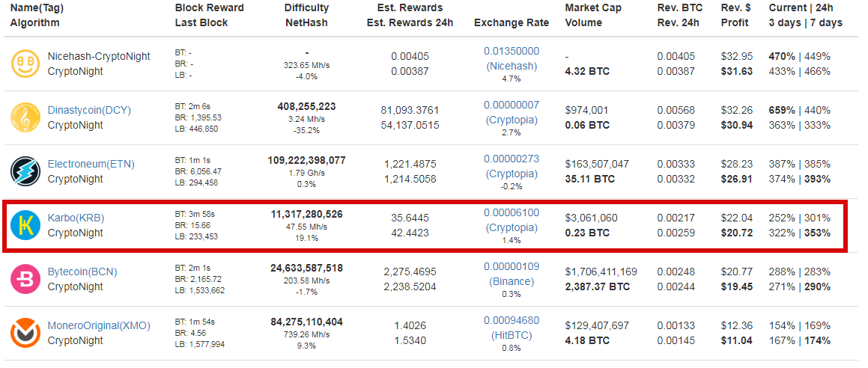Image resolution: width=868 pixels, height=368 pixels.
Task: Click the MoneroOriginal orange M logo
Action: [26, 333]
